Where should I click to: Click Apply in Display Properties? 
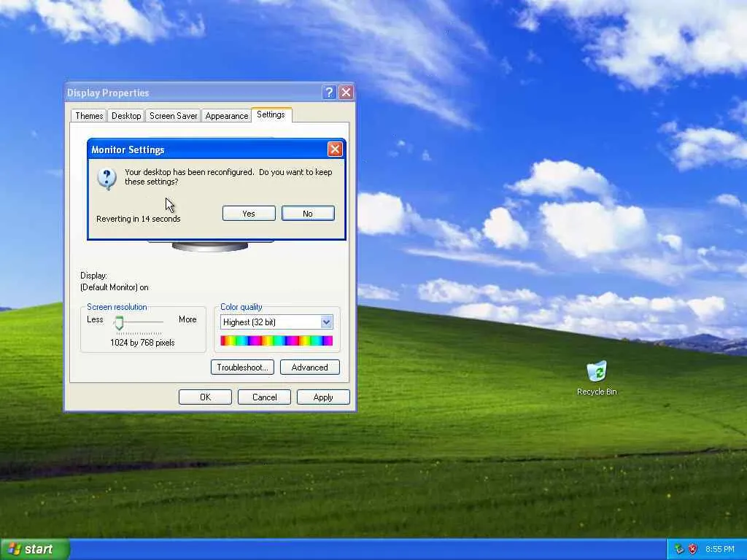323,397
